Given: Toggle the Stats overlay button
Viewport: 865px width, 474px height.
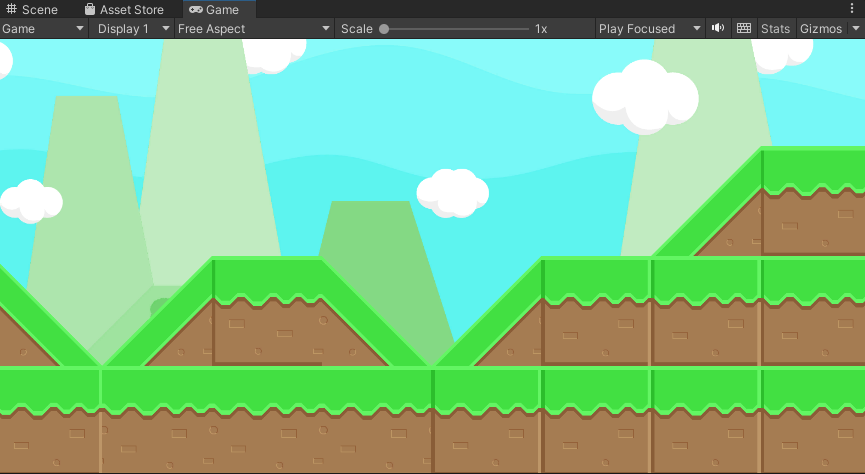Looking at the screenshot, I should tap(775, 29).
